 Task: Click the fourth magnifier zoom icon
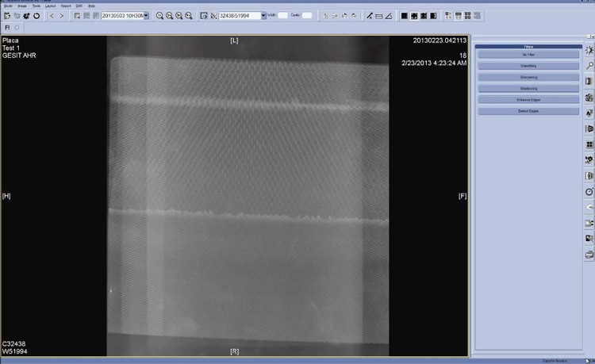(x=189, y=16)
